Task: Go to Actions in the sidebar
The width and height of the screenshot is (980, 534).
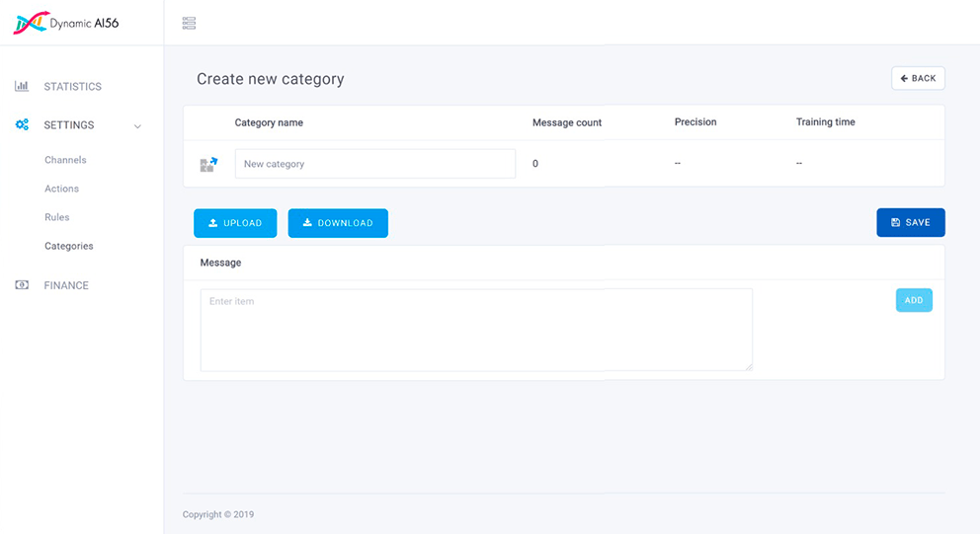Action: (61, 189)
